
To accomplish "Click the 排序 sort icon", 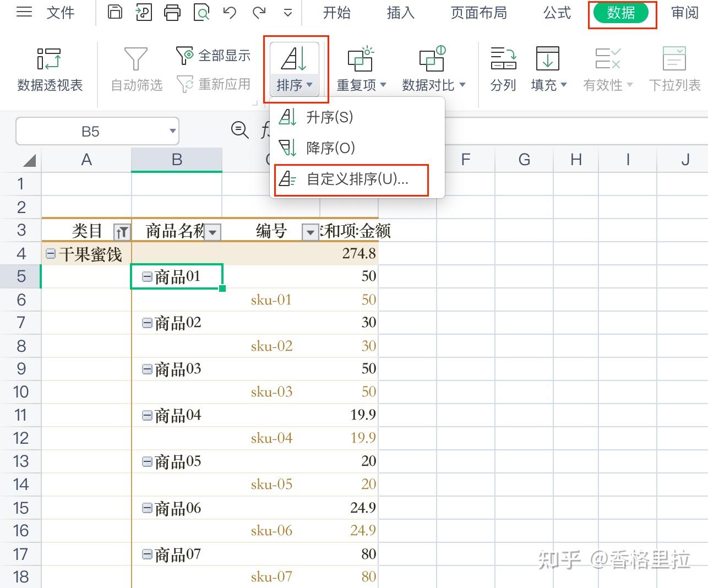I will click(295, 58).
